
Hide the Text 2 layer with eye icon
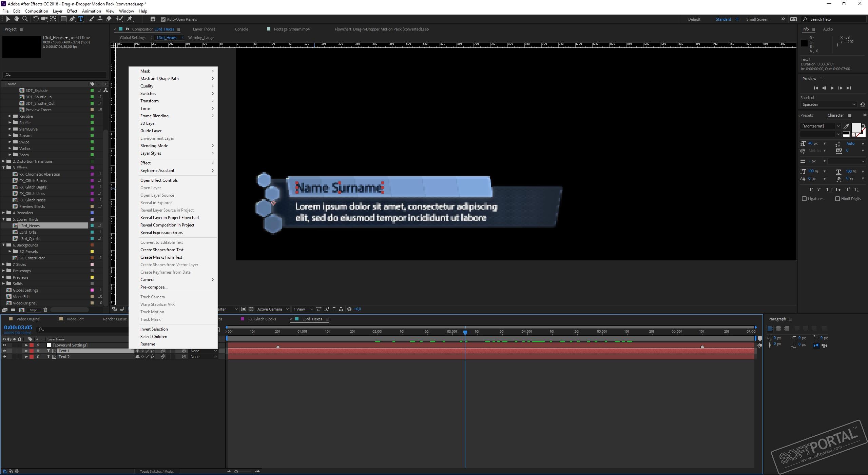[x=4, y=357]
